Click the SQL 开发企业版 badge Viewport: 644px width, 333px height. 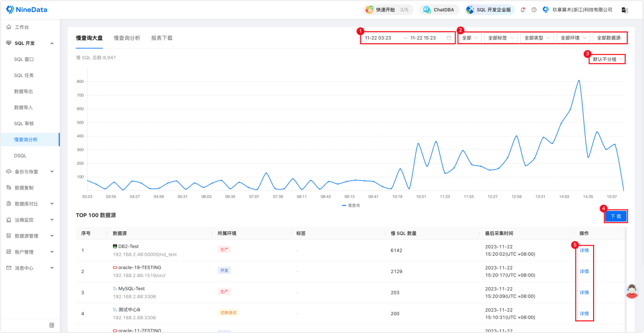[x=490, y=10]
